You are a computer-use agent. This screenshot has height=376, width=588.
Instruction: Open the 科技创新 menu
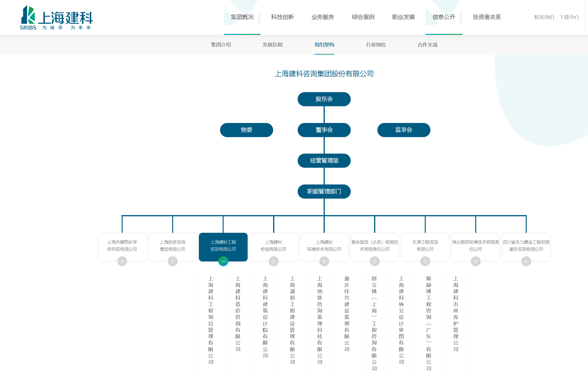coord(282,17)
